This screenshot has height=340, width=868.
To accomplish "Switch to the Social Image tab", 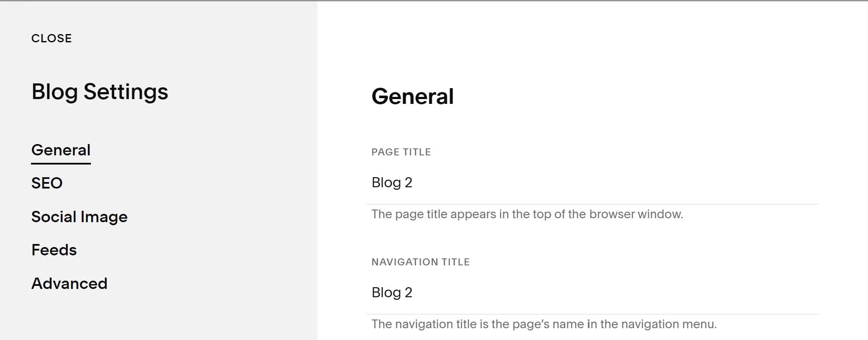I will coord(79,216).
